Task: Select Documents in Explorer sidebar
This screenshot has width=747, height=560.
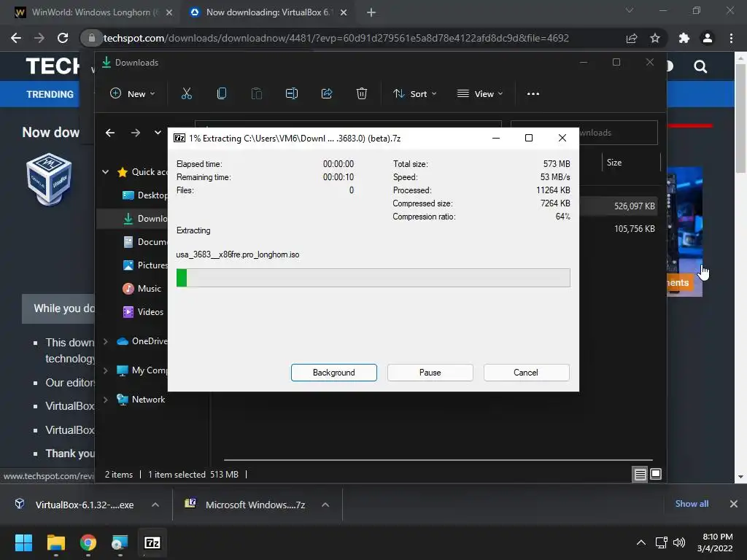Action: pyautogui.click(x=145, y=242)
